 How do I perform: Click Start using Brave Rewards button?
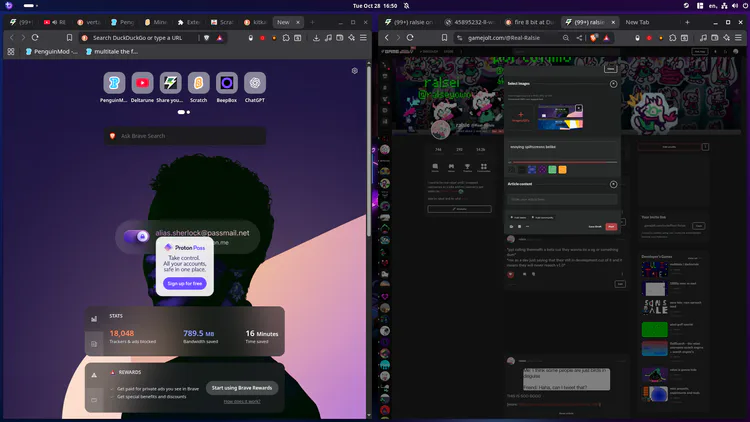point(242,388)
